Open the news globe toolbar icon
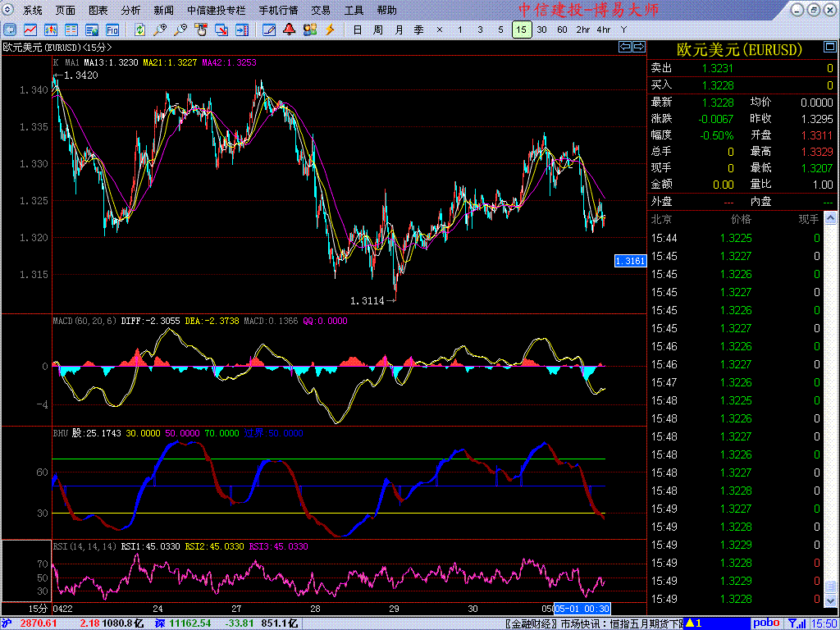This screenshot has width=840, height=630. tap(92, 30)
